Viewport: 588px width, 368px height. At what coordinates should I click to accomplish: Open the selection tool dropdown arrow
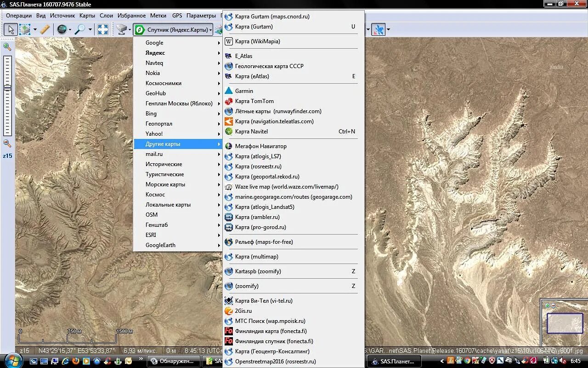(x=35, y=30)
